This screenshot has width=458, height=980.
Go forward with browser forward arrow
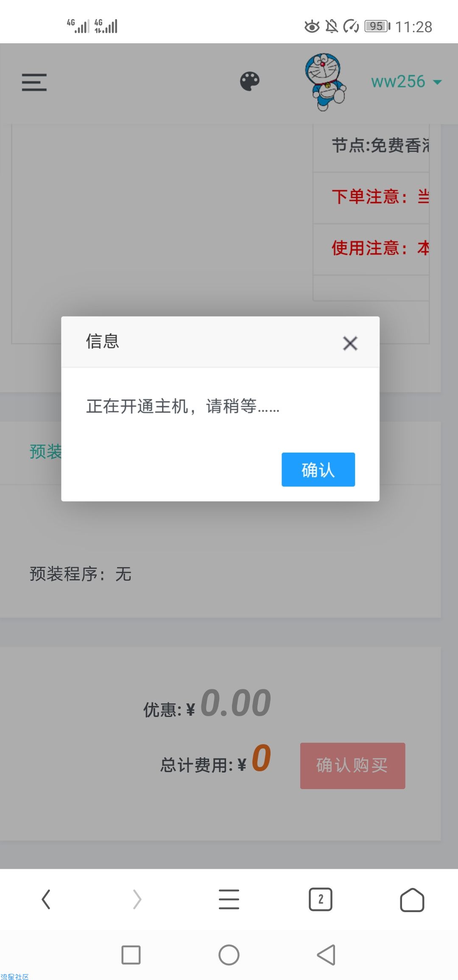click(x=137, y=899)
